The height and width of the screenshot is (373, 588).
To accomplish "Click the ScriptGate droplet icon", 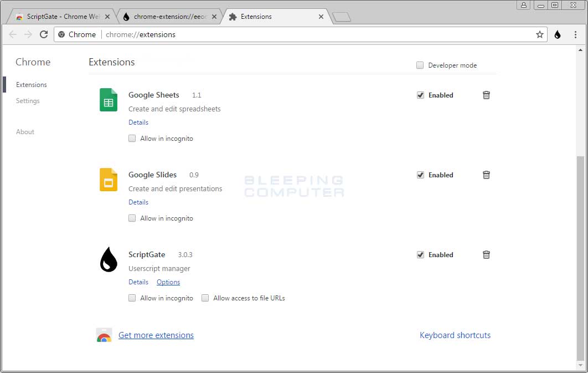I will [107, 260].
